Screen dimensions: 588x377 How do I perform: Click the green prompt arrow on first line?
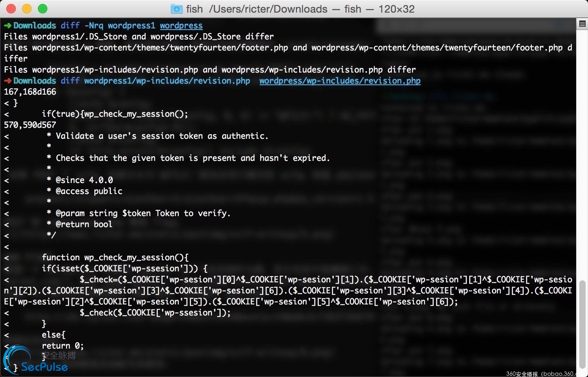click(8, 26)
